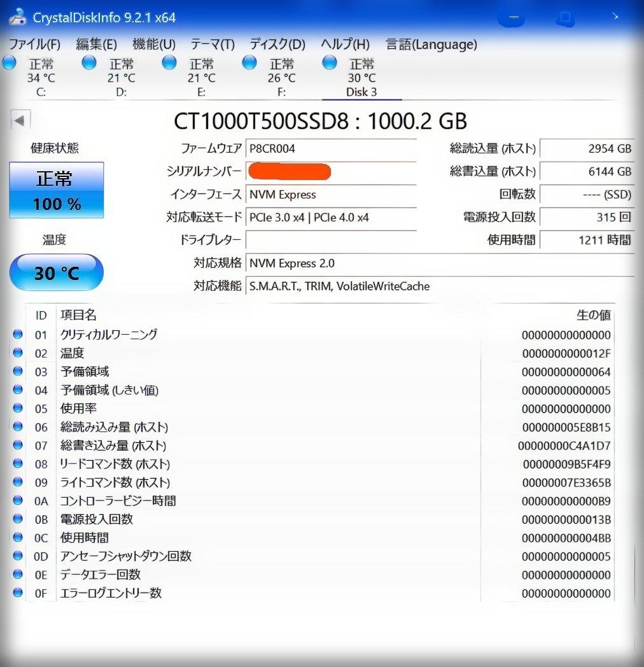644x667 pixels.
Task: Click the blue LED beside データエラー回数 row
Action: (17, 575)
